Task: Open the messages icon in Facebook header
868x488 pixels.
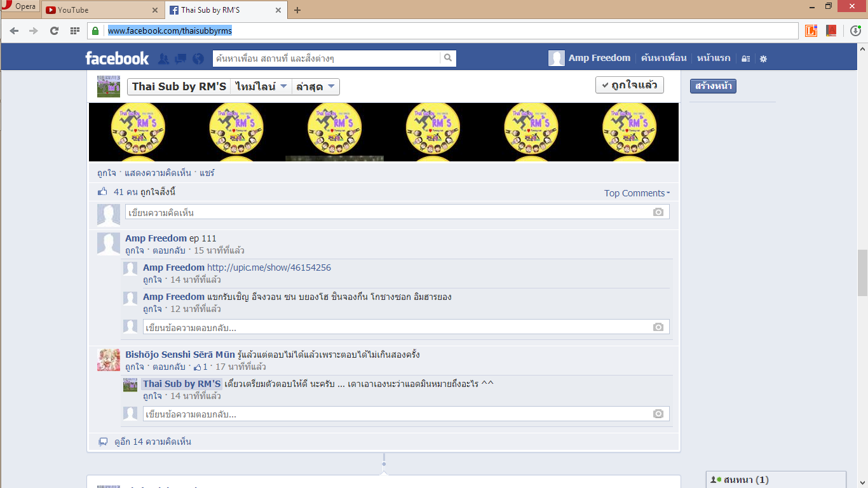Action: [x=180, y=58]
